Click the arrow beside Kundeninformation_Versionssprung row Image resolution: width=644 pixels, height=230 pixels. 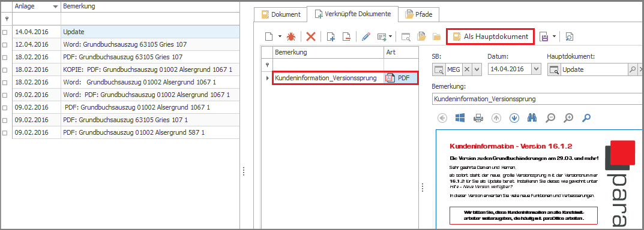pos(268,78)
